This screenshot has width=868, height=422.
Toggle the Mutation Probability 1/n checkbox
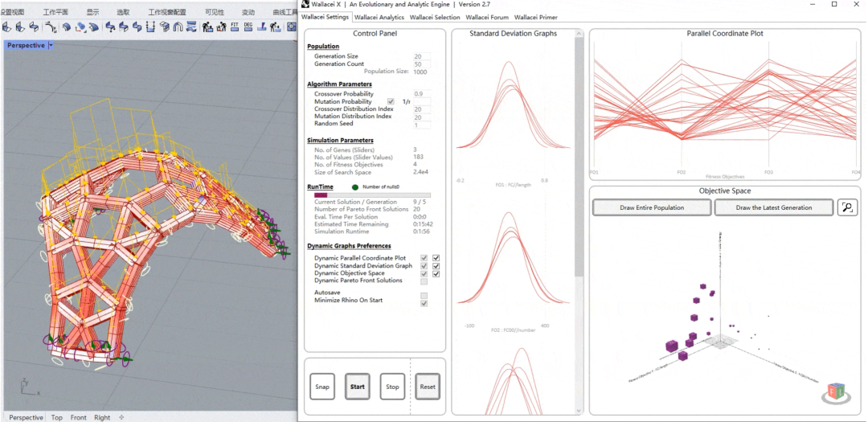tap(391, 102)
